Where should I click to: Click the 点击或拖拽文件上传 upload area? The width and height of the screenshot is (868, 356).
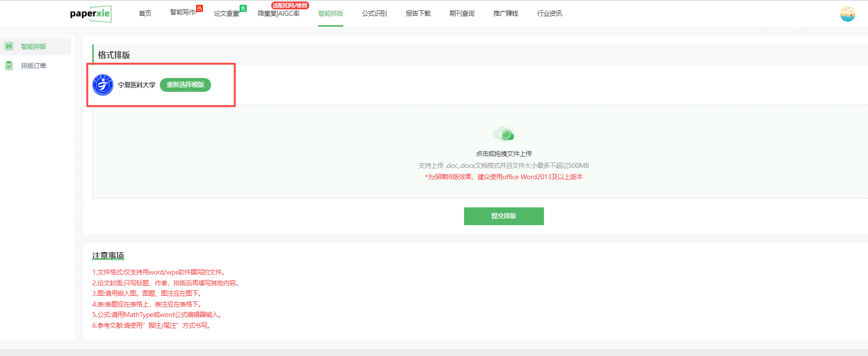pos(504,154)
